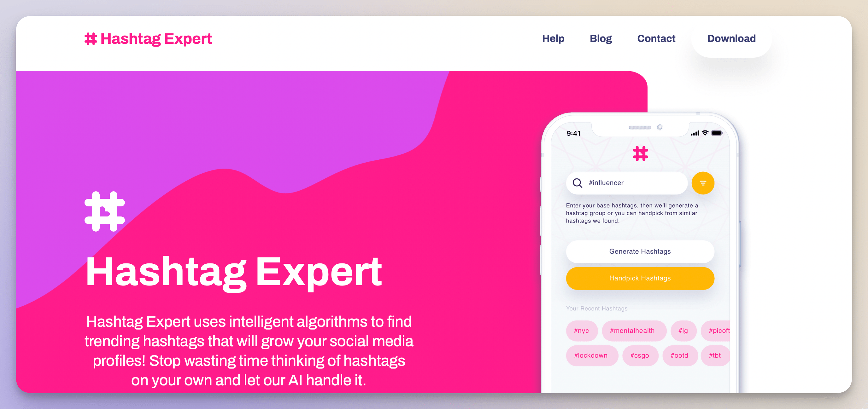868x409 pixels.
Task: Open the Blog navigation menu item
Action: (600, 38)
